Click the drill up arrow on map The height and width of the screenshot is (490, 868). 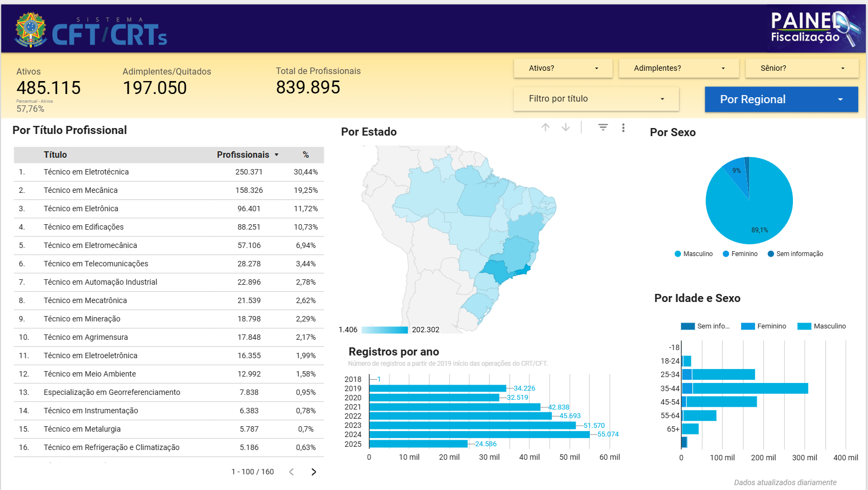[x=546, y=127]
